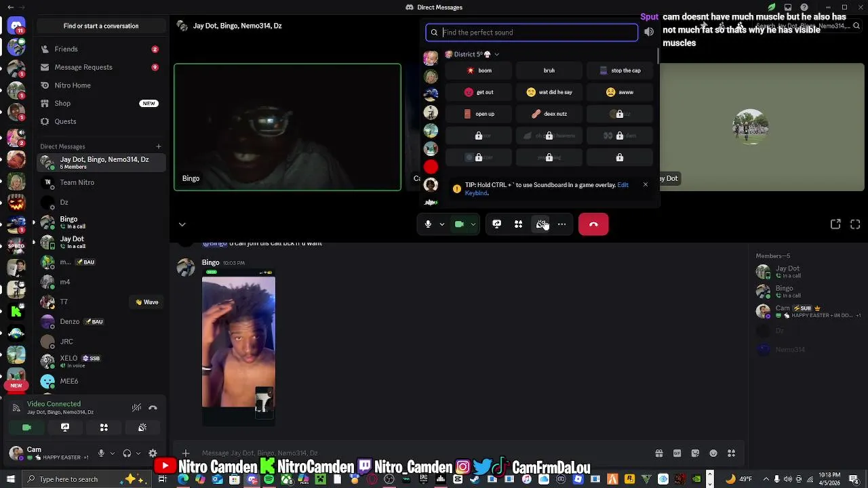This screenshot has width=868, height=488.
Task: Hang up with the red disconnect button
Action: pos(593,224)
